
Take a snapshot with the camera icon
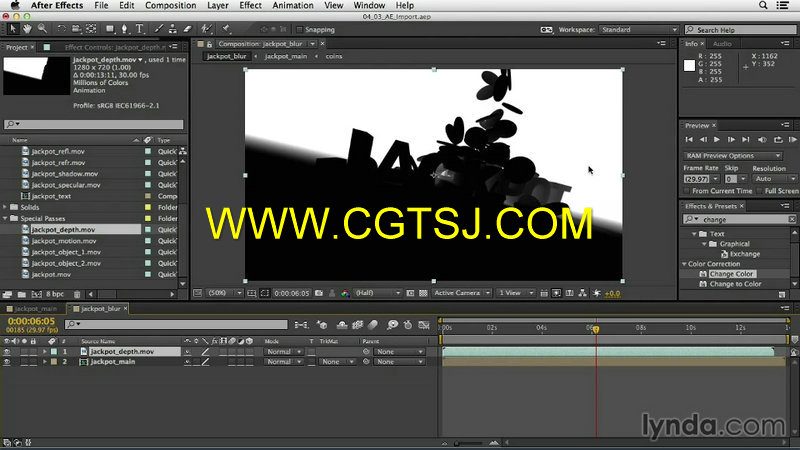319,293
